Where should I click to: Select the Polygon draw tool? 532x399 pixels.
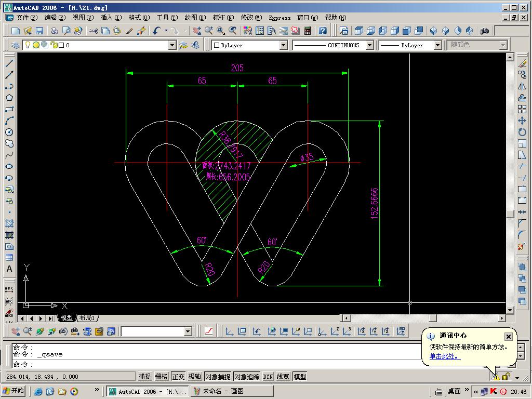9,98
